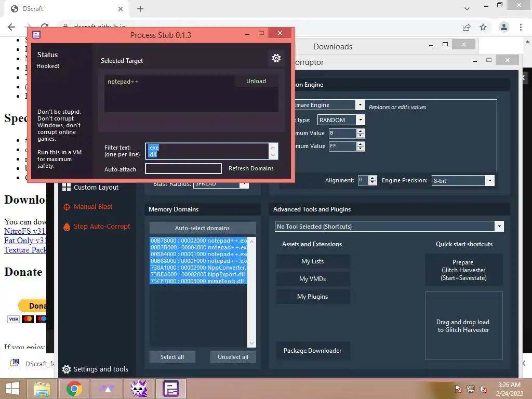This screenshot has width=532, height=399.
Task: Click the Drag and drop Glitch Harvester area
Action: 463,326
